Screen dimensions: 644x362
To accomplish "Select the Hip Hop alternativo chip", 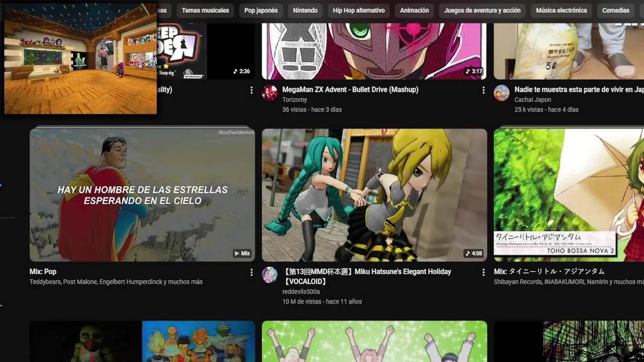I will pos(359,11).
